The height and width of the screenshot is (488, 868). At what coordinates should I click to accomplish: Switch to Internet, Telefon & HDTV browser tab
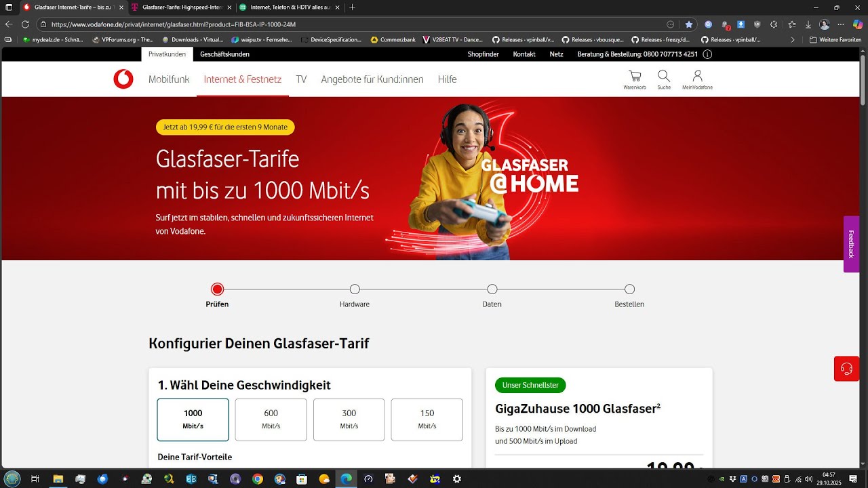pyautogui.click(x=290, y=7)
